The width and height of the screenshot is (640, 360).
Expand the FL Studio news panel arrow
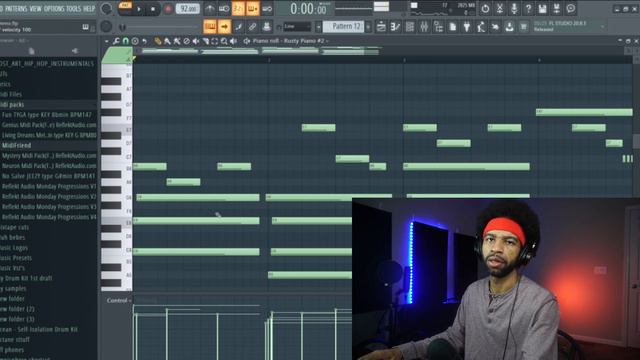pos(602,27)
